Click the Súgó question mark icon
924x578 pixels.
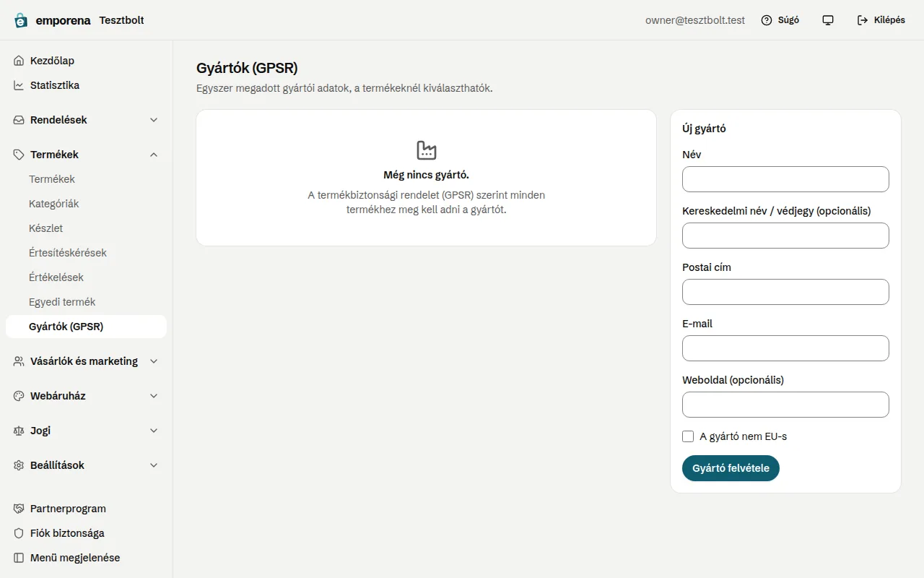point(767,20)
